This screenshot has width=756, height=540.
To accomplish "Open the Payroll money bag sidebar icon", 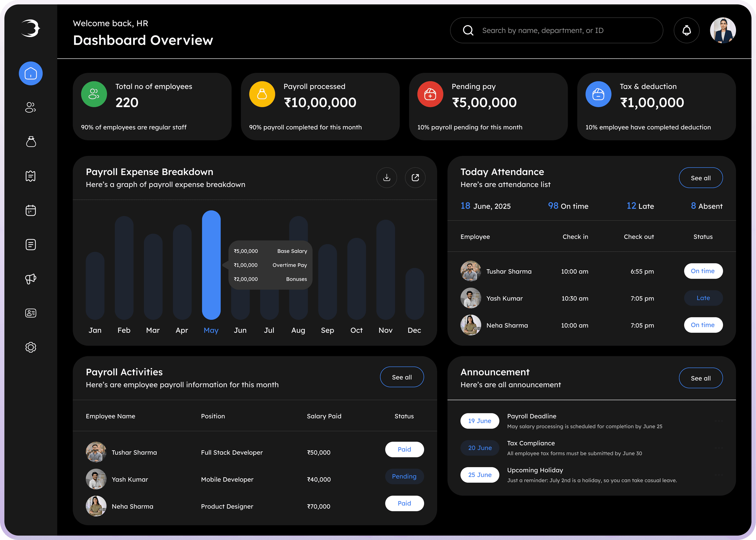I will point(31,142).
